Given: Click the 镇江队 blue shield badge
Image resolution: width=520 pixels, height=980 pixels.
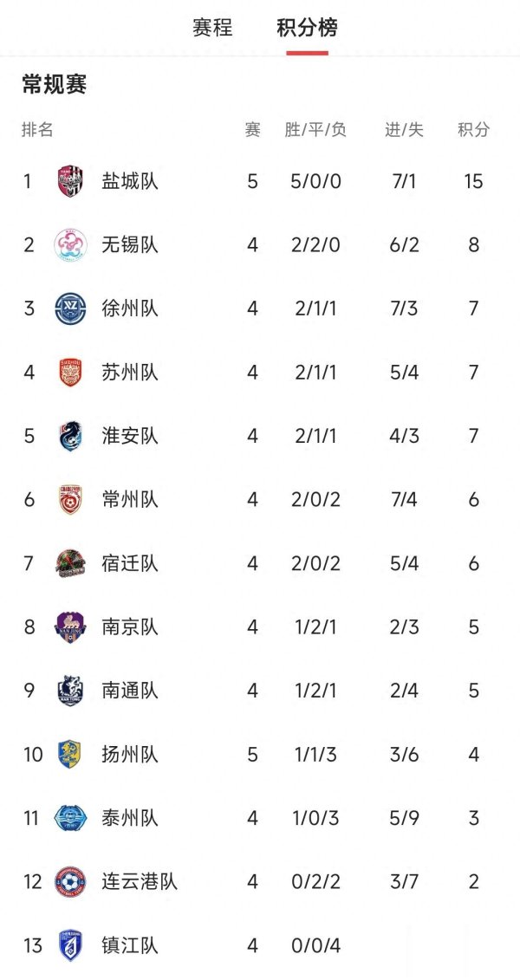Looking at the screenshot, I should click(70, 945).
